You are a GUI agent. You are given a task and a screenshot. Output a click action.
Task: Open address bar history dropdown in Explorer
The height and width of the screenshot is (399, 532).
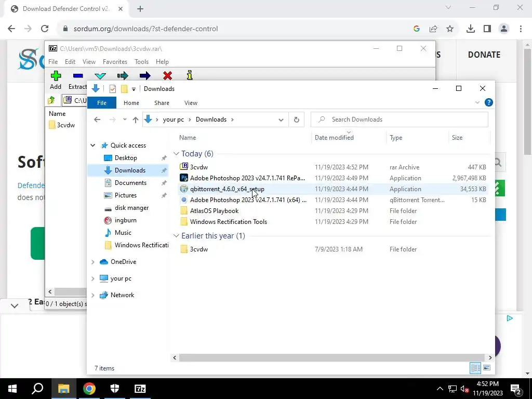pyautogui.click(x=281, y=120)
